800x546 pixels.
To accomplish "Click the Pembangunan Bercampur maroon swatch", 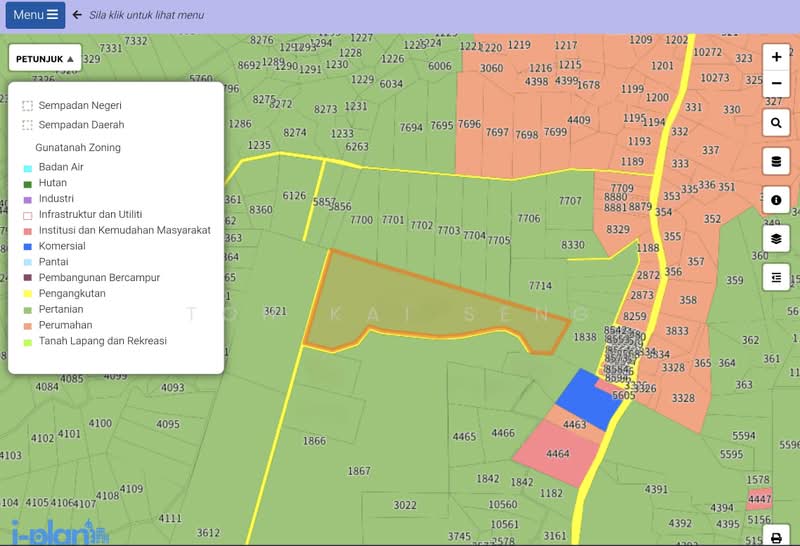I will 28,278.
